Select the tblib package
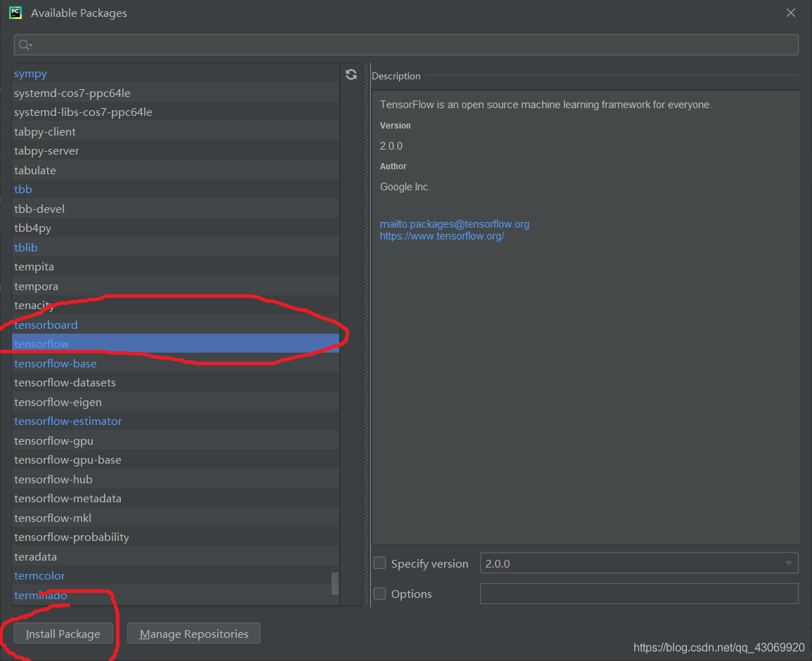The height and width of the screenshot is (661, 812). pyautogui.click(x=176, y=247)
